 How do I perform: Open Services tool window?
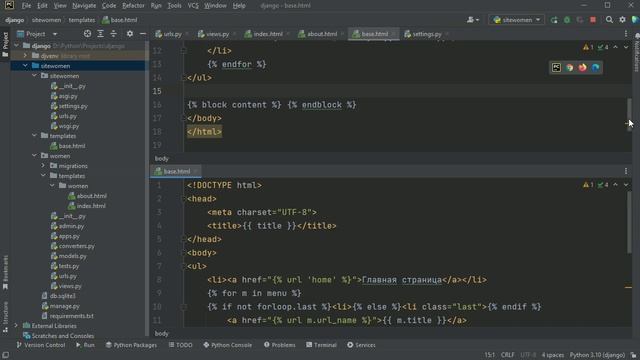[x=361, y=345]
